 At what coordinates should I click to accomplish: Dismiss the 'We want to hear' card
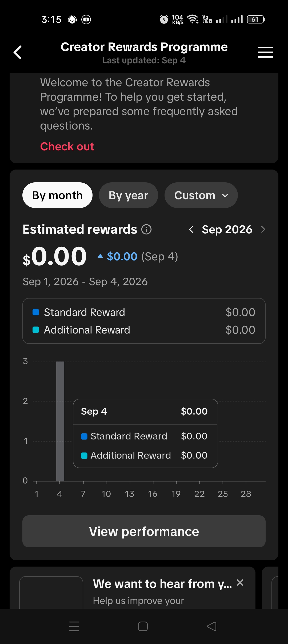(x=240, y=583)
